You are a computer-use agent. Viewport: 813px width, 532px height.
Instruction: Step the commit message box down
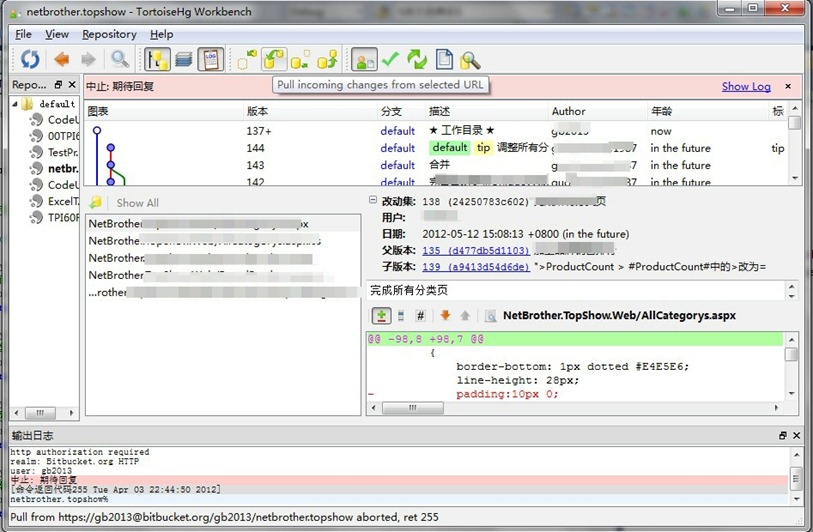[x=792, y=296]
